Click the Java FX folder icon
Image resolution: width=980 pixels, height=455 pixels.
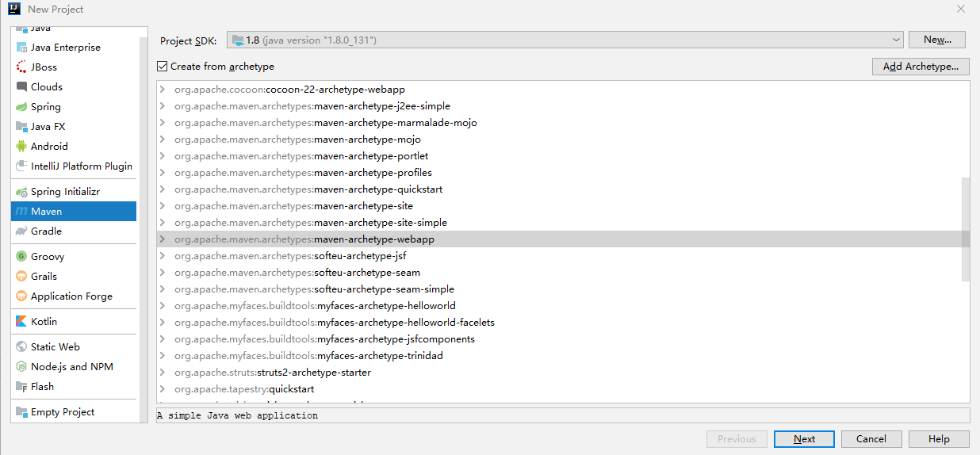(x=21, y=127)
